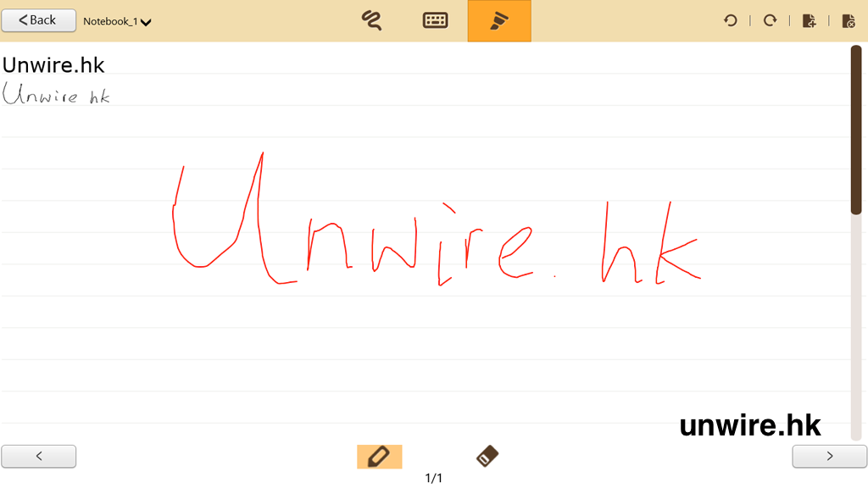Go back using the Back button
The width and height of the screenshot is (868, 488).
point(38,20)
